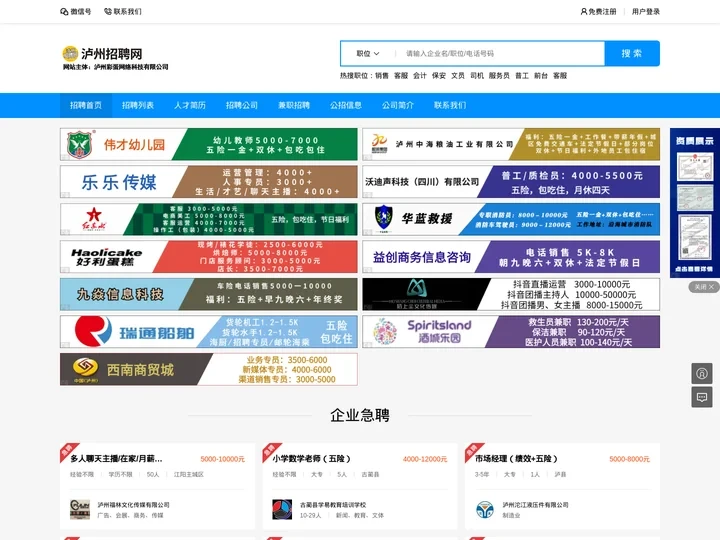Click 泸州沱江液压件 company logo
The width and height of the screenshot is (720, 540).
(x=484, y=510)
